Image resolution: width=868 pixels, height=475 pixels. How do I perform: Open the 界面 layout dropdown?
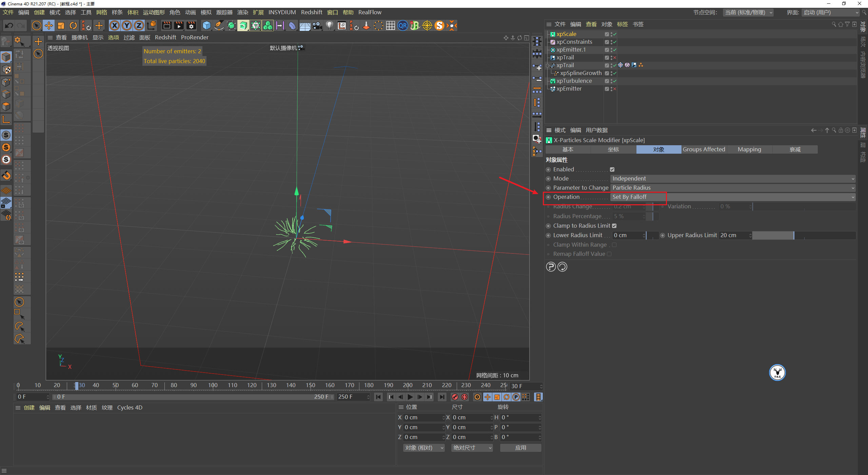pyautogui.click(x=830, y=13)
